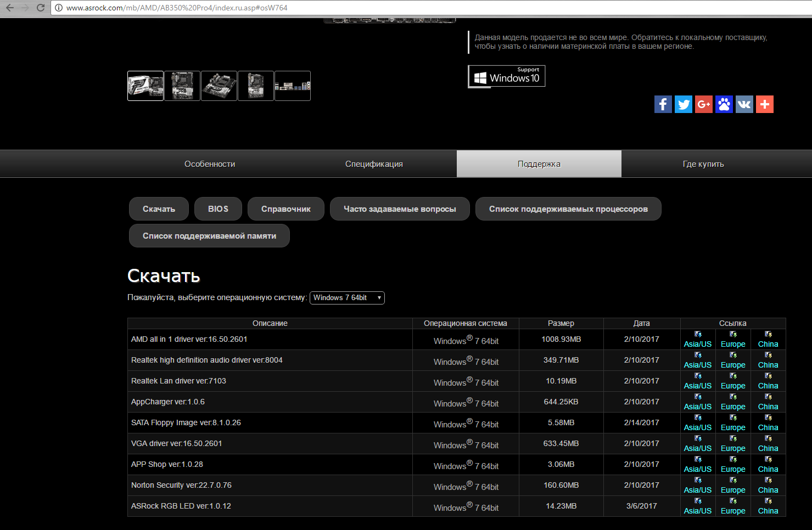Download Realtek Lan driver from Asia/US
The height and width of the screenshot is (530, 812).
click(698, 381)
